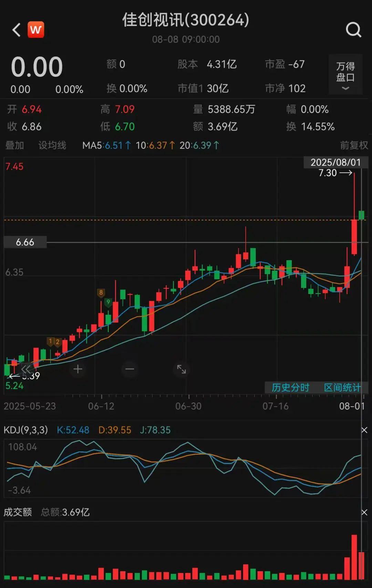372x588 pixels.
Task: Zoom out chart with minus icon
Action: (x=130, y=369)
